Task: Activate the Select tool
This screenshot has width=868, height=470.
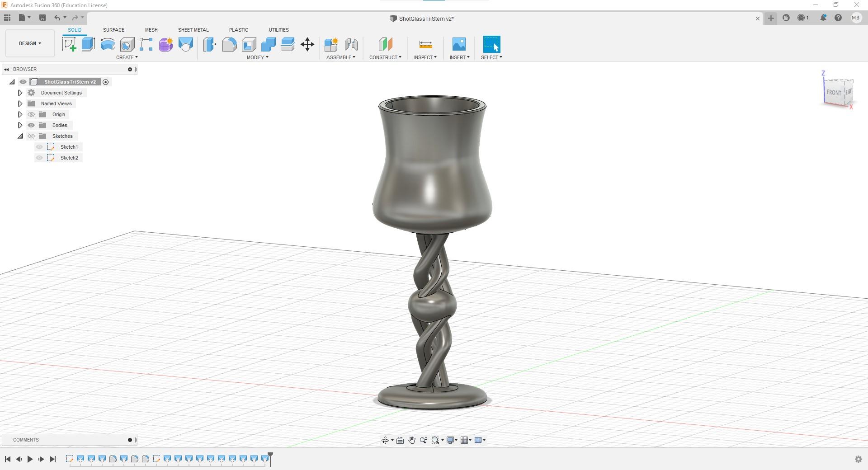Action: point(492,44)
